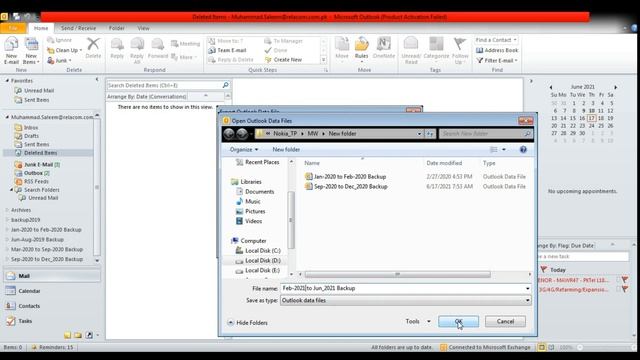
Task: Open the Address Book
Action: [497, 50]
